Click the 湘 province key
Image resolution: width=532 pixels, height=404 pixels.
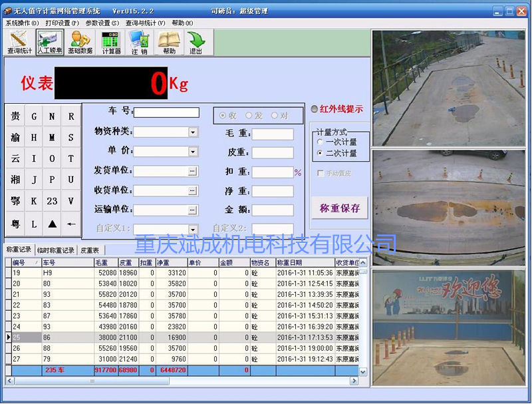tap(15, 180)
